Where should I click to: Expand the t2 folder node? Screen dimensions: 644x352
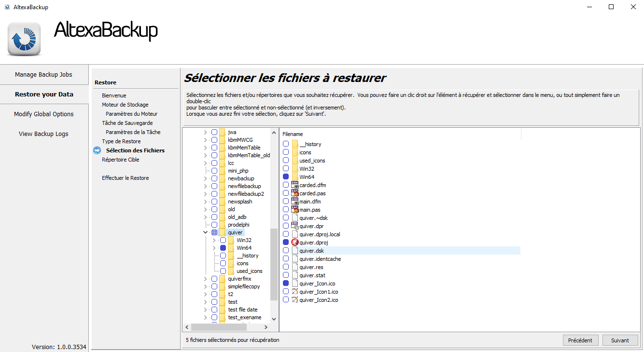pyautogui.click(x=206, y=294)
